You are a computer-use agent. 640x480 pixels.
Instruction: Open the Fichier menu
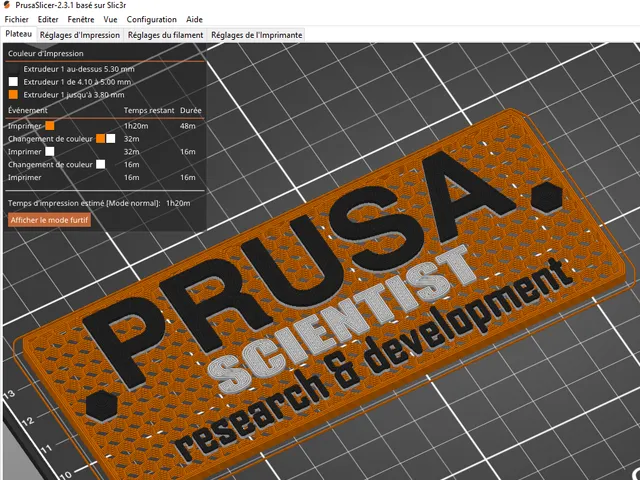(x=16, y=19)
